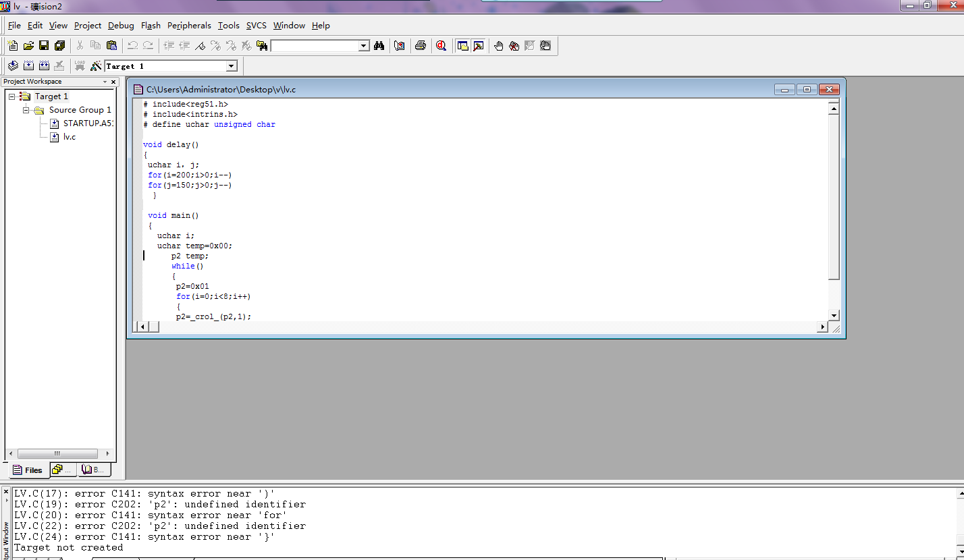Screen dimensions: 964x560
Task: Collapse the Source Group 1 node
Action: point(26,110)
